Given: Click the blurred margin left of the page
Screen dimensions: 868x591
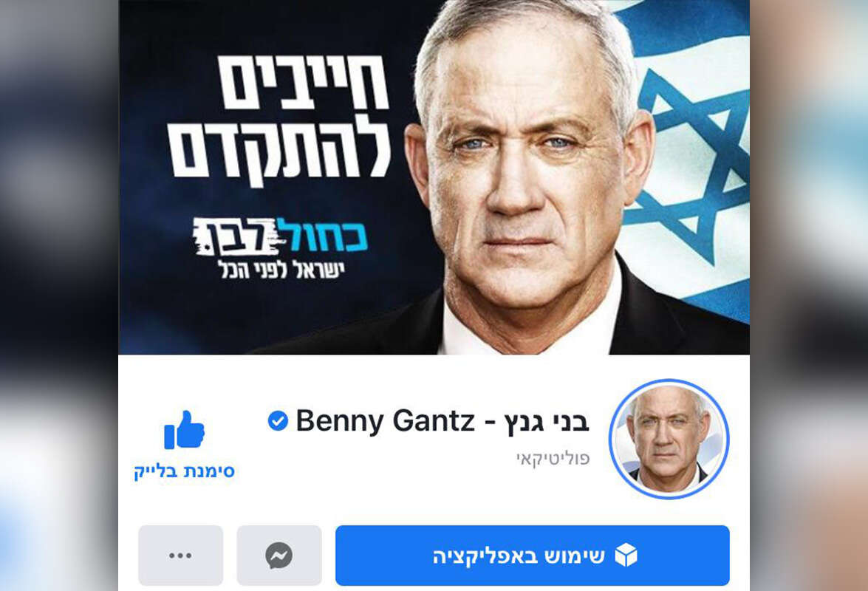Looking at the screenshot, I should click(58, 295).
